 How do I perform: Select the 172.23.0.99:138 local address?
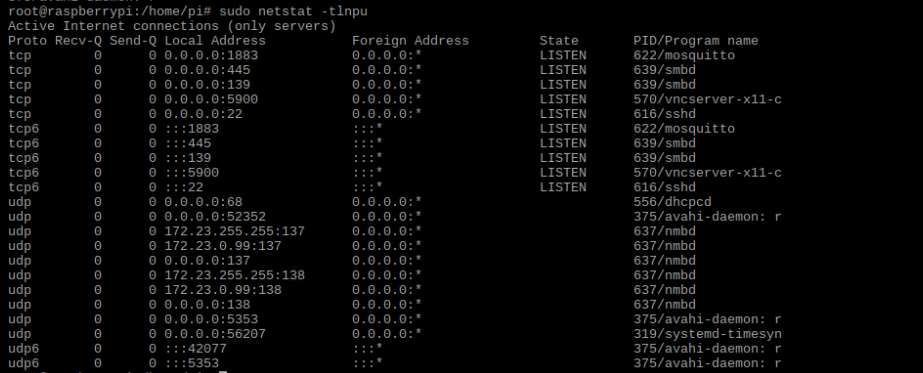coord(223,290)
